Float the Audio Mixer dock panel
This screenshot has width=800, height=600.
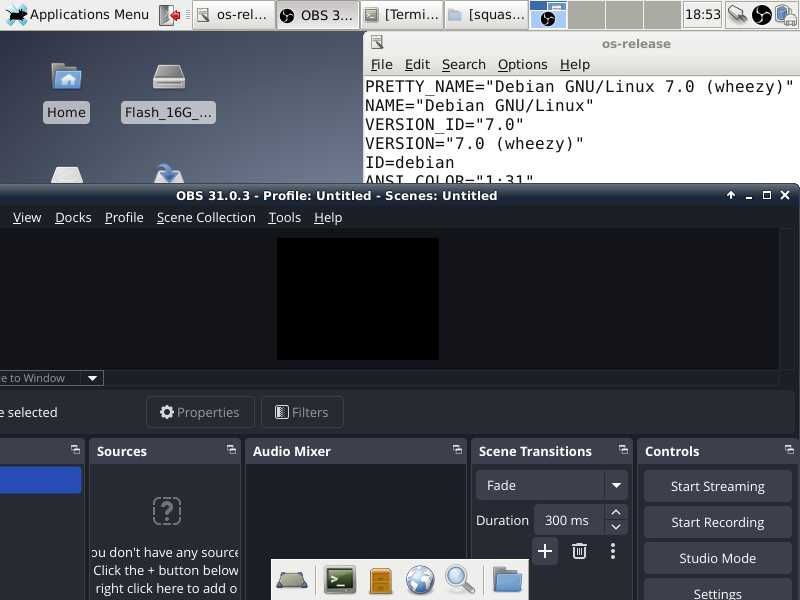pos(457,449)
